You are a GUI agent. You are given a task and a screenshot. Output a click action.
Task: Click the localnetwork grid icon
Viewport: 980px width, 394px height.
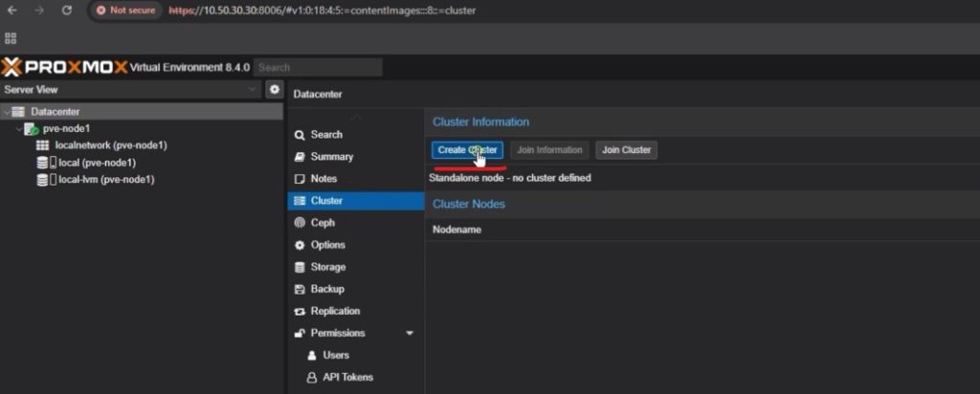tap(42, 145)
